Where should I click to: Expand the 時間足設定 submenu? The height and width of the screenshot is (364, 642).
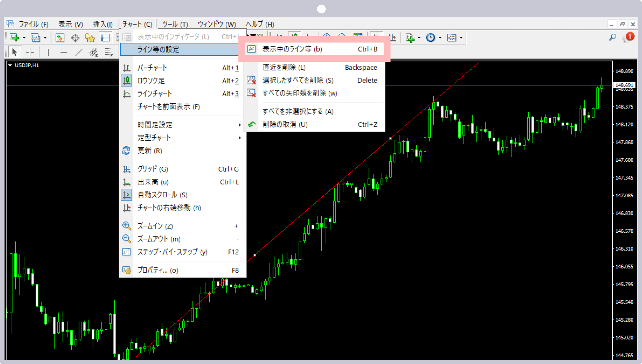tap(183, 125)
